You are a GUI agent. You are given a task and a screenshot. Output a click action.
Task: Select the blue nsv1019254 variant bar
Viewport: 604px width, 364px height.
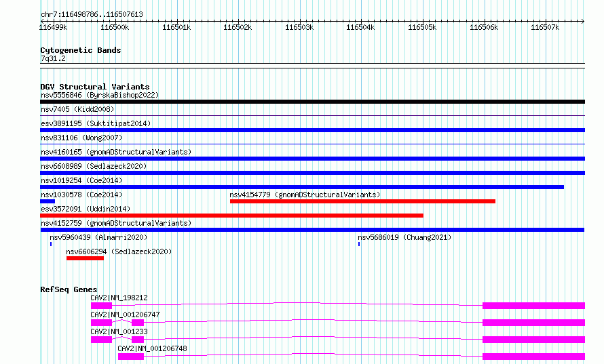pos(302,187)
